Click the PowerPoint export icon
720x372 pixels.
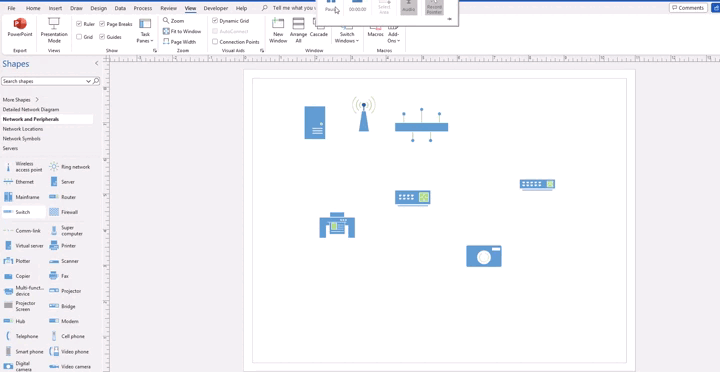[20, 28]
